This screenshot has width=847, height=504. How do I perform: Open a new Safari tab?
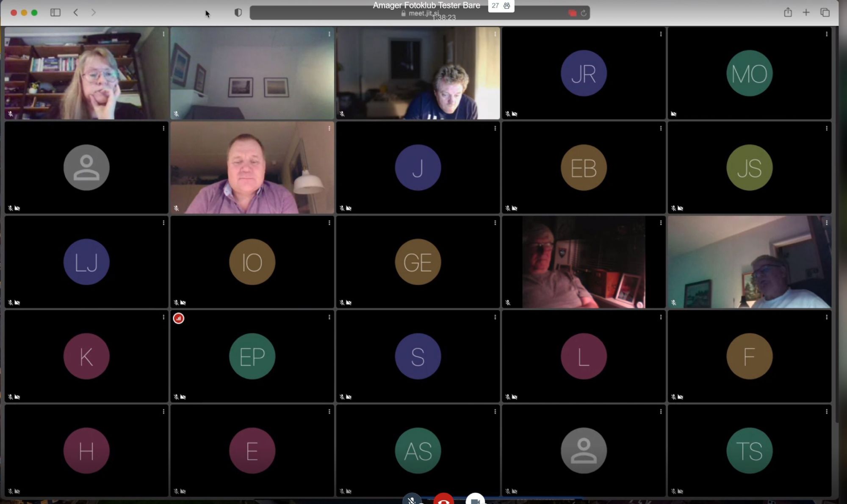click(x=806, y=13)
